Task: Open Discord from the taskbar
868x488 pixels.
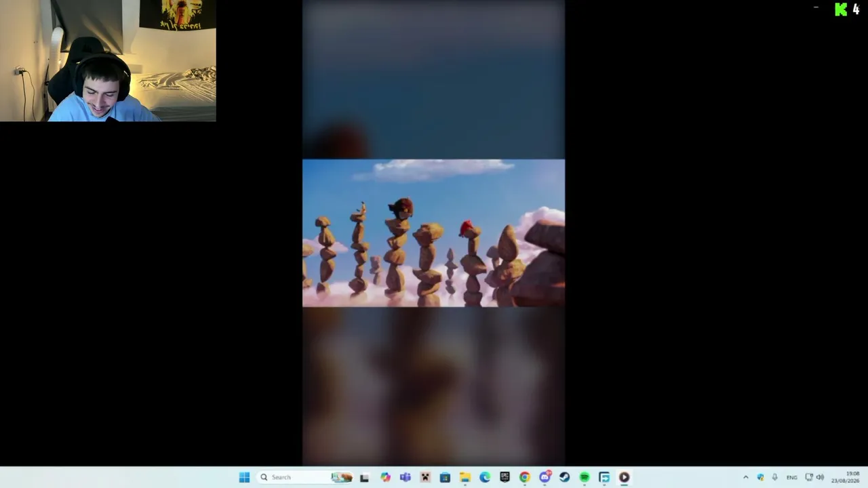Action: coord(545,477)
